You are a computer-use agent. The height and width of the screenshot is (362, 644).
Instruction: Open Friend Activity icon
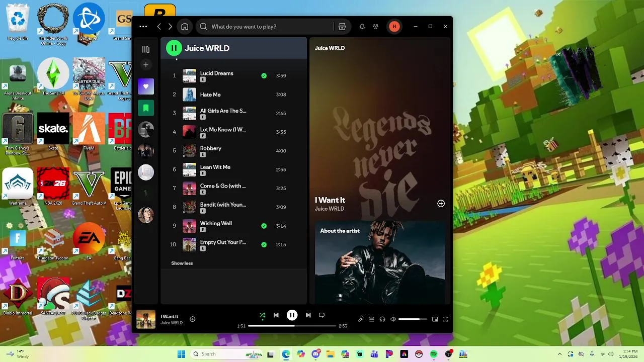coord(375,27)
